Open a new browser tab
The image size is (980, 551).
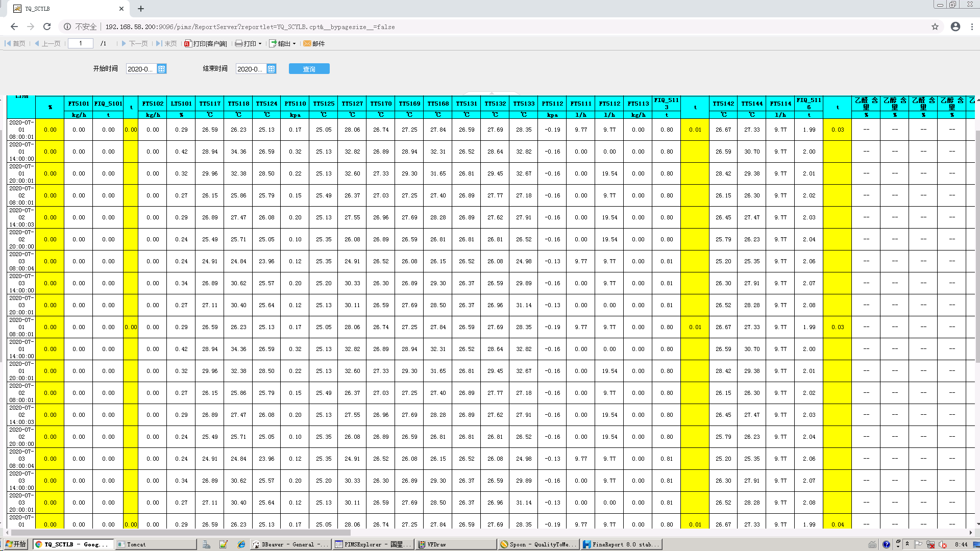click(x=141, y=9)
